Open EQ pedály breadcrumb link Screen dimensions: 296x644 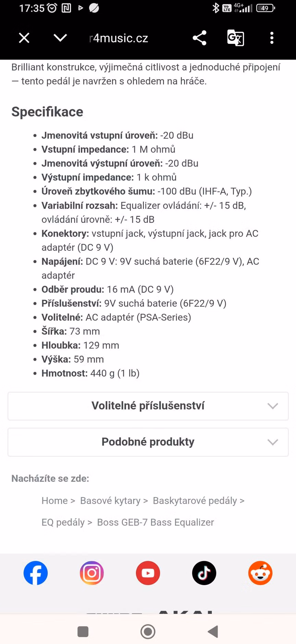pyautogui.click(x=63, y=522)
